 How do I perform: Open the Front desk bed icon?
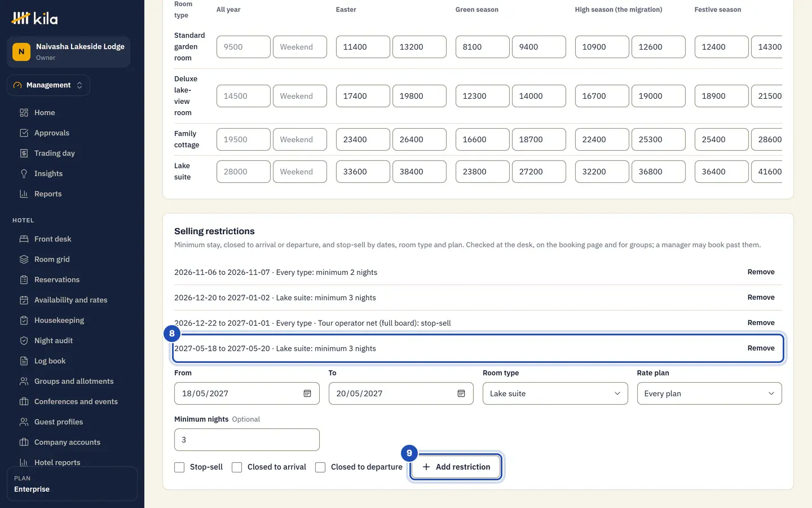(24, 239)
